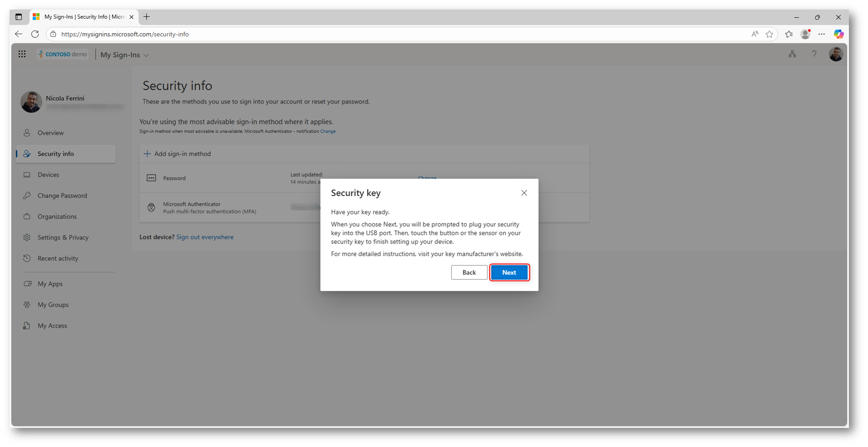Click the Password method label
868x447 pixels.
click(x=174, y=179)
